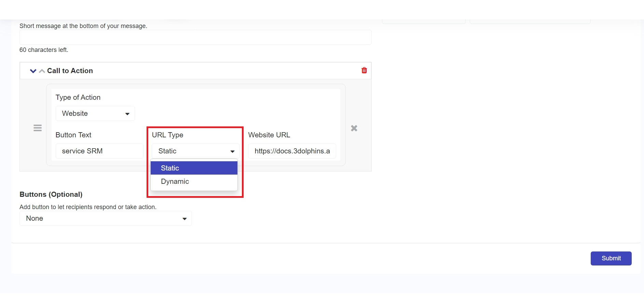Viewport: 644px width, 301px height.
Task: Open the Type of Action Website dropdown
Action: [95, 113]
